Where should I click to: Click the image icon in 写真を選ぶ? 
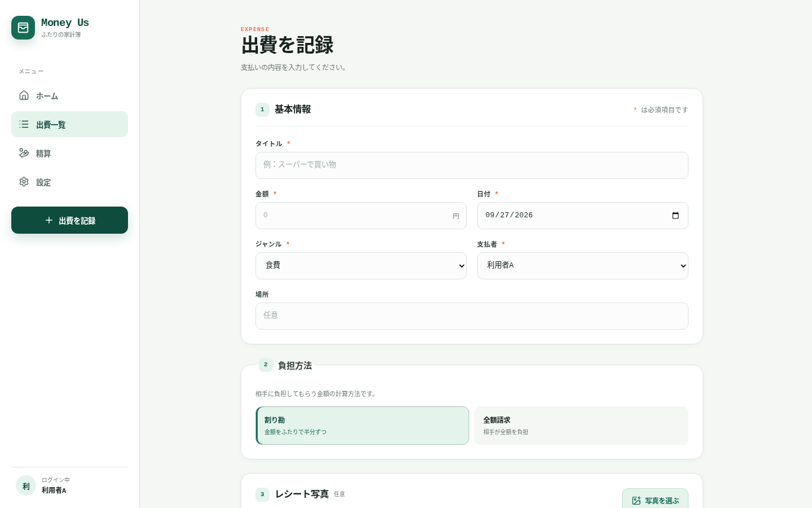[636, 501]
